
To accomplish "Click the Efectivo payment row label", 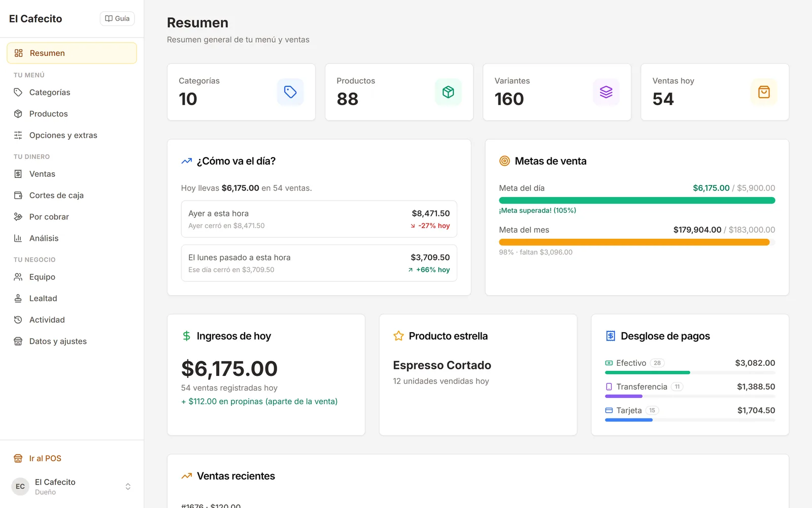I will (x=631, y=363).
